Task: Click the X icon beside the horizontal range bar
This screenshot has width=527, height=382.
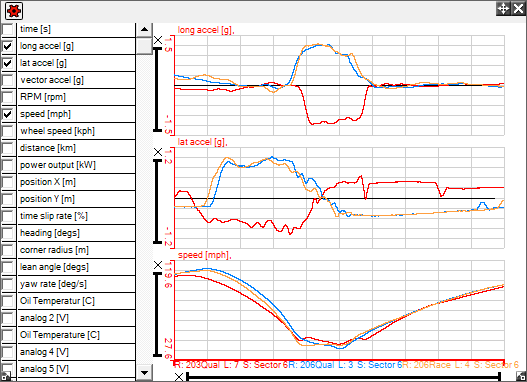Action: click(x=179, y=377)
